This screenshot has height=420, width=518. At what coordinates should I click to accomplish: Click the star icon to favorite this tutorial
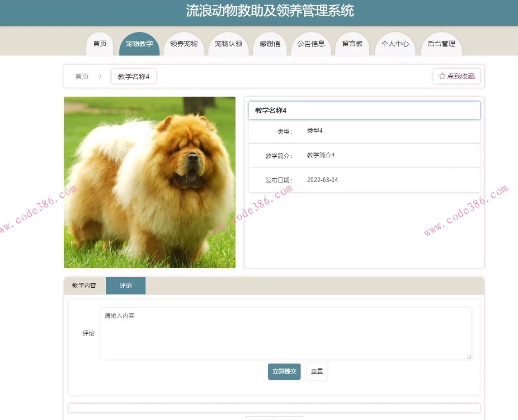click(x=442, y=76)
